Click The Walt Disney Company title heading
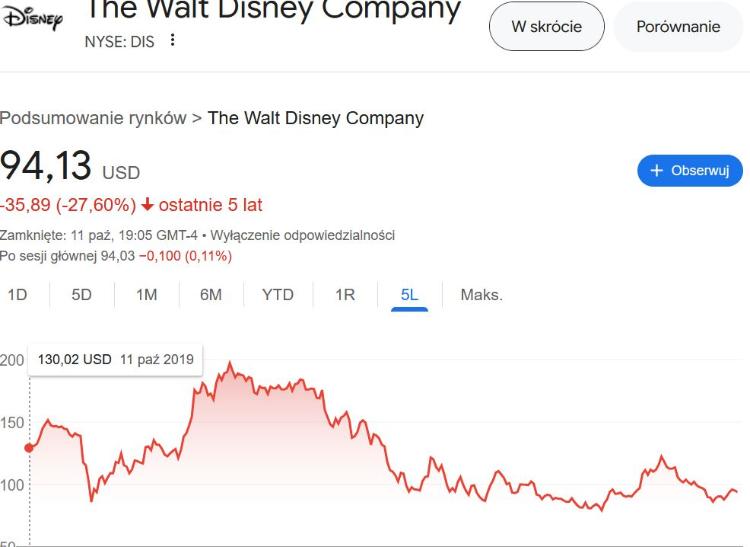Screen dimensions: 750x547 [x=273, y=10]
